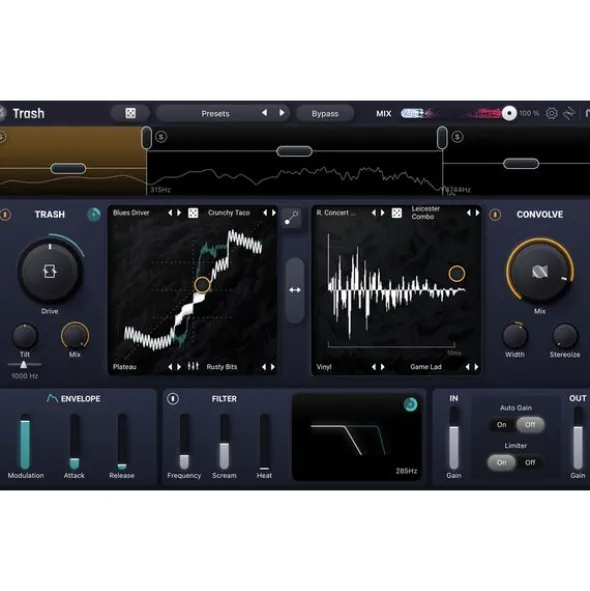Click the Trash XY pad orange puck
Screen dimensions: 590x591
pyautogui.click(x=202, y=285)
